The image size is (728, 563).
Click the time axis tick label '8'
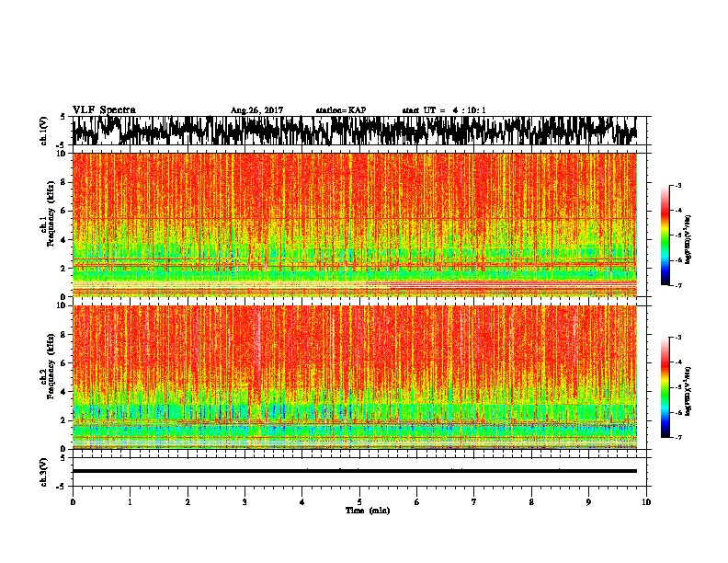531,502
